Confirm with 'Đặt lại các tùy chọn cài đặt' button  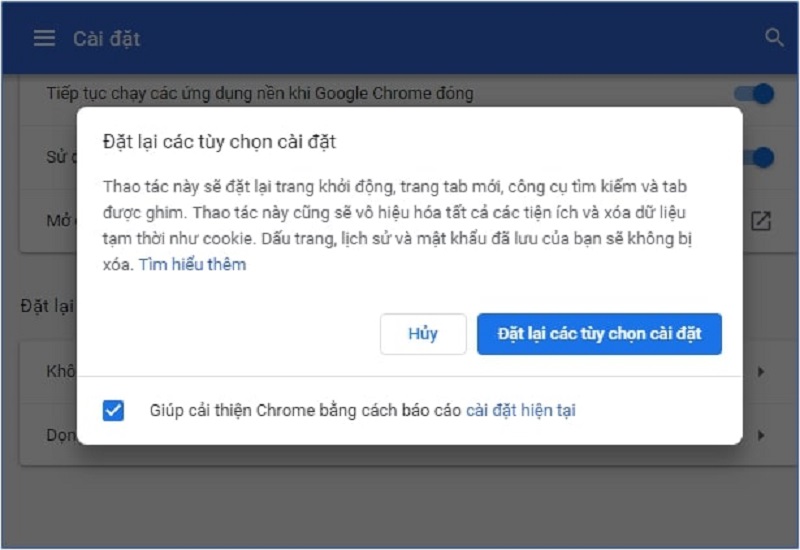pyautogui.click(x=599, y=334)
